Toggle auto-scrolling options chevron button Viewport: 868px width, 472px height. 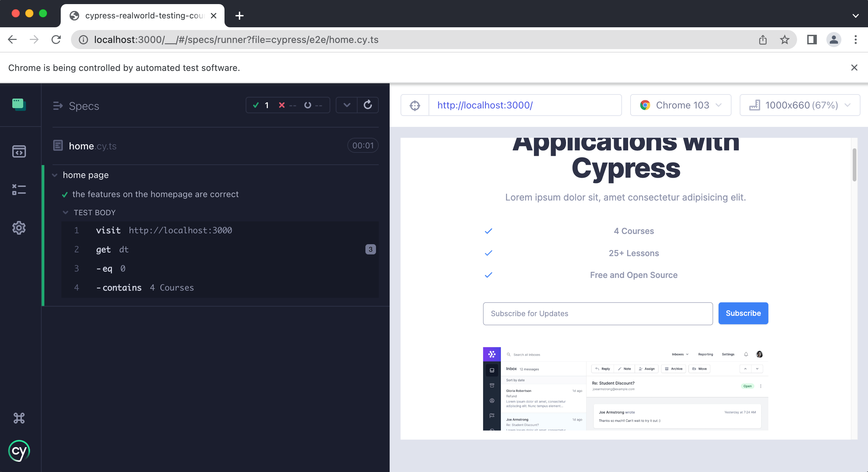point(347,105)
